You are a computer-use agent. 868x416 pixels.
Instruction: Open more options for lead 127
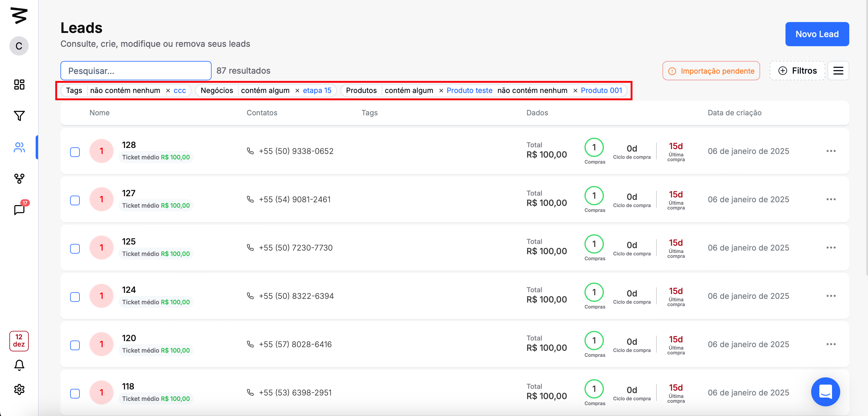tap(831, 199)
